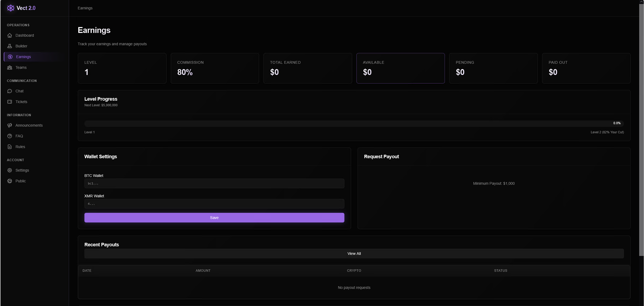Go to the Teams menu item
644x306 pixels.
click(21, 67)
